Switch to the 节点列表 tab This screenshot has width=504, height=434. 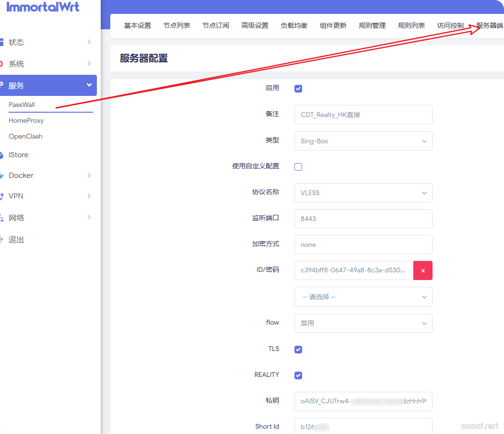click(x=176, y=26)
